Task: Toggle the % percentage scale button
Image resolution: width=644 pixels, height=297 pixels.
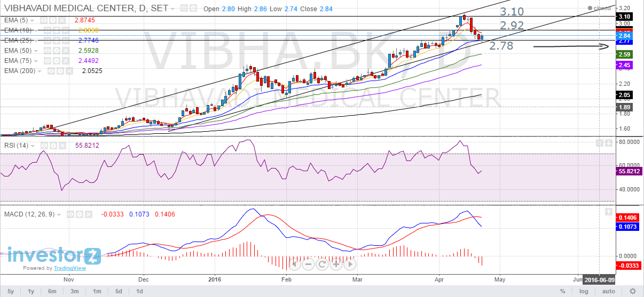Action: tap(563, 291)
